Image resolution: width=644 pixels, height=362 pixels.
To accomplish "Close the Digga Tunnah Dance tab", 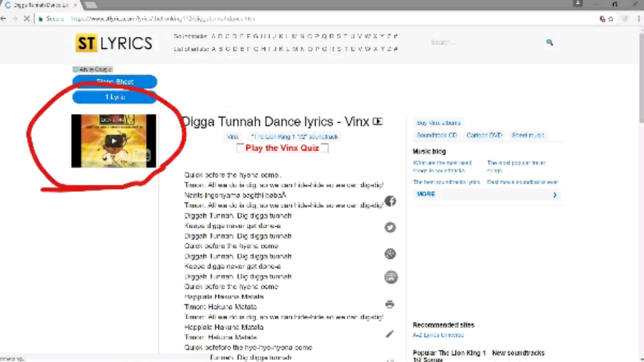I will tap(75, 5).
